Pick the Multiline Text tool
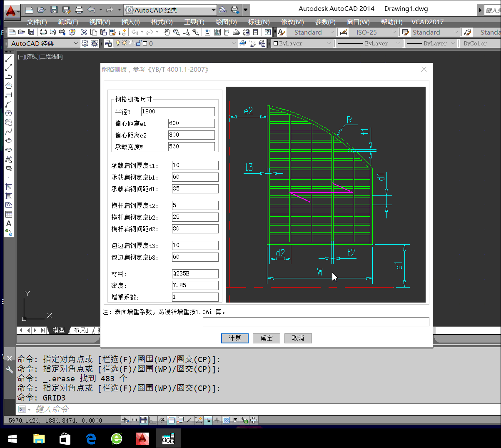This screenshot has height=448, width=501. pyautogui.click(x=9, y=224)
